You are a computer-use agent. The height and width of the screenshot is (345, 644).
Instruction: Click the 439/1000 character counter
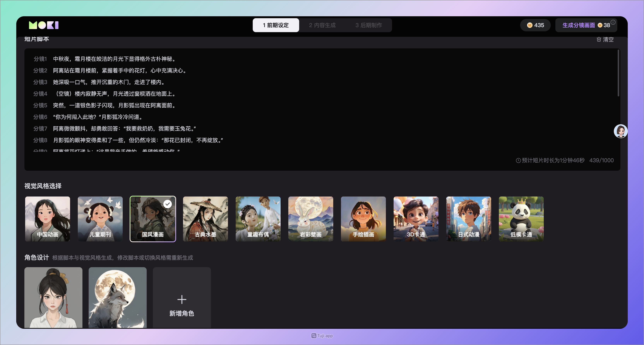[x=601, y=160]
